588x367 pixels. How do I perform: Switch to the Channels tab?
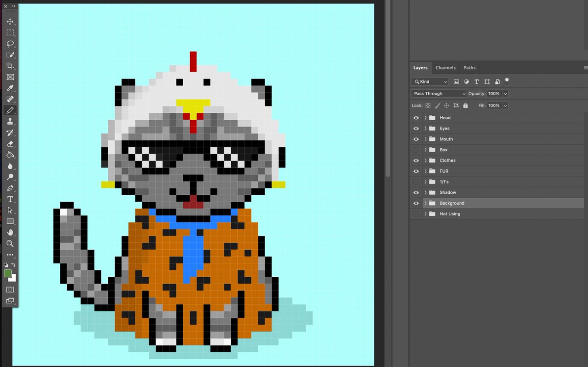[x=445, y=68]
